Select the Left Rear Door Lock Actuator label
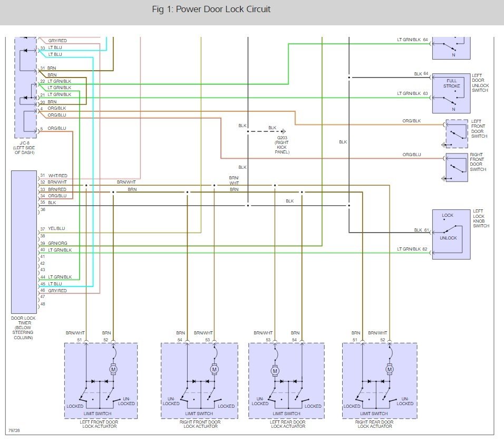Screen dimensions: 504x441 pos(288,424)
